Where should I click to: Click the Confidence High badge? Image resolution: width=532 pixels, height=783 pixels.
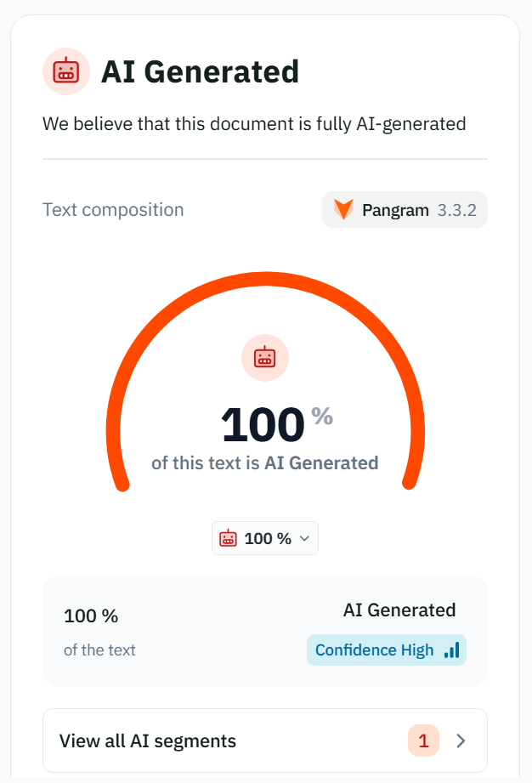click(x=387, y=650)
